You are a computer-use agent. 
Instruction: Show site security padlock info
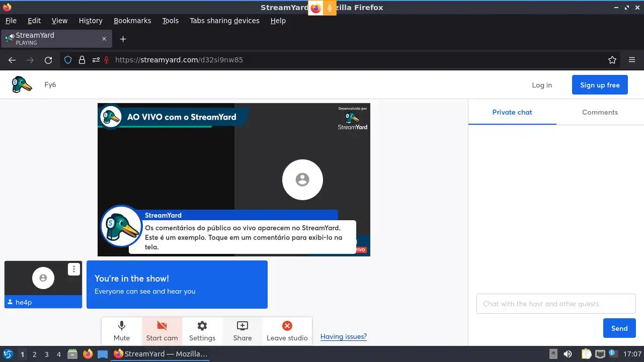point(82,60)
